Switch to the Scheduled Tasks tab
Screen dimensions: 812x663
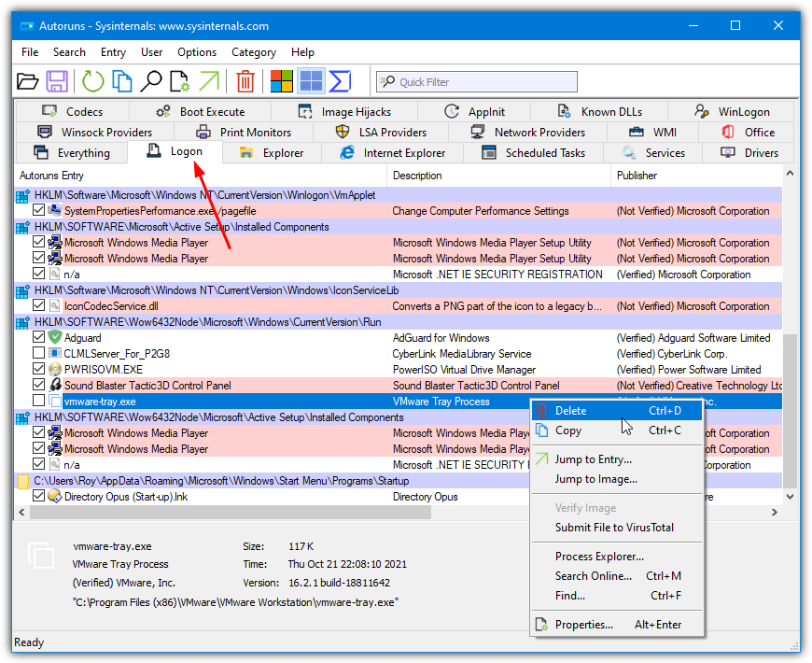pyautogui.click(x=533, y=153)
